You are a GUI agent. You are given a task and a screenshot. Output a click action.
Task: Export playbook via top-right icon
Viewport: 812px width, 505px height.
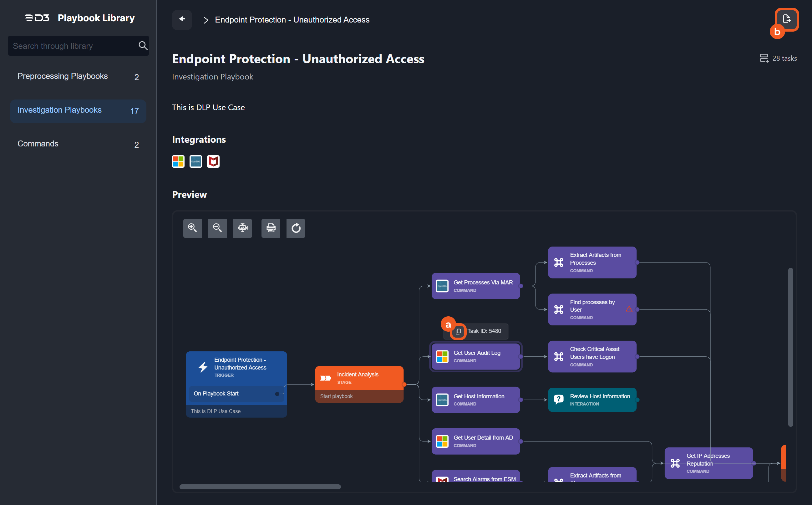coord(786,19)
